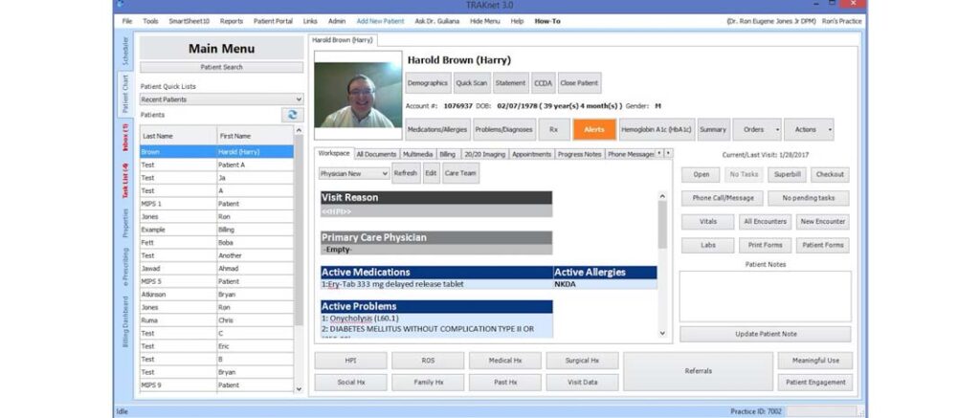The image size is (980, 418).
Task: Click the Rx button
Action: click(554, 129)
